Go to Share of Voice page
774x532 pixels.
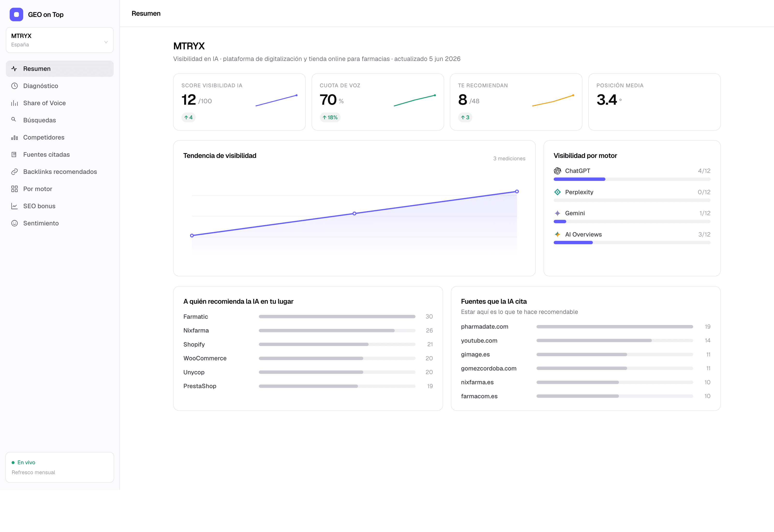60,103
